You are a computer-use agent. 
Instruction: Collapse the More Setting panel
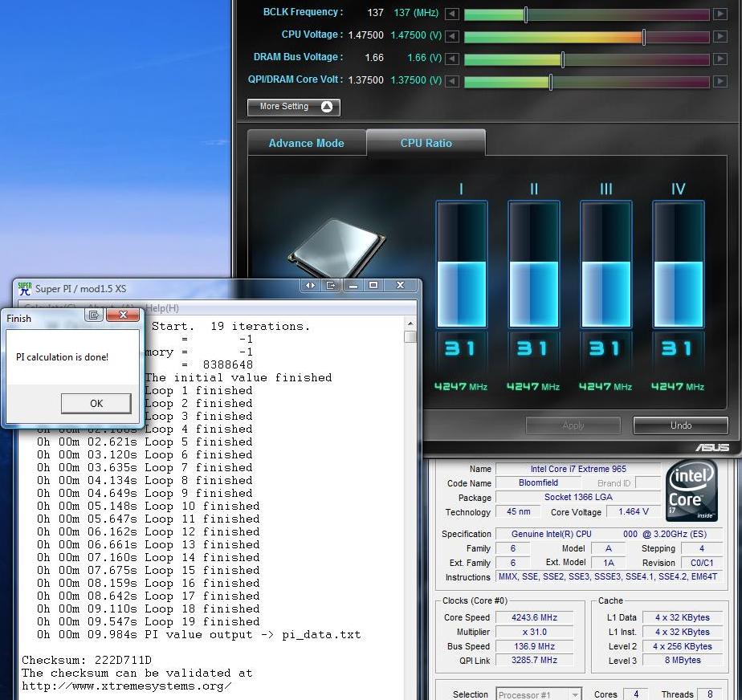point(293,107)
